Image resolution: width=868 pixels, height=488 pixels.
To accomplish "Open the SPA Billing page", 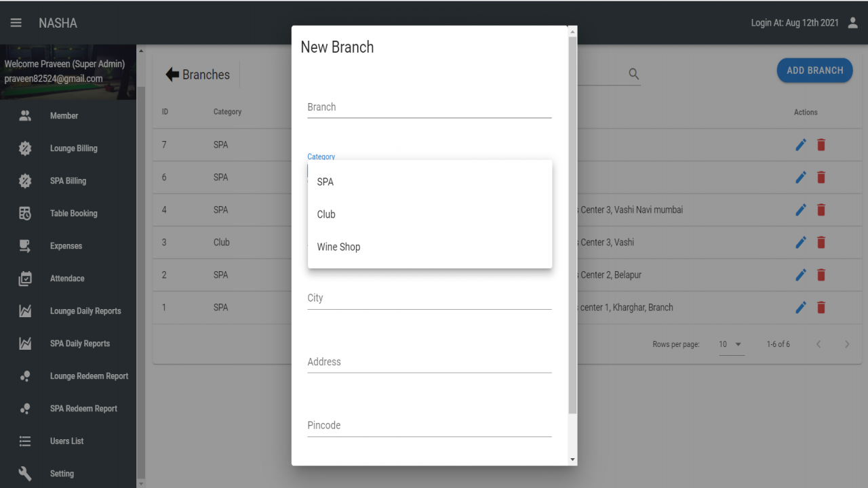I will point(68,181).
